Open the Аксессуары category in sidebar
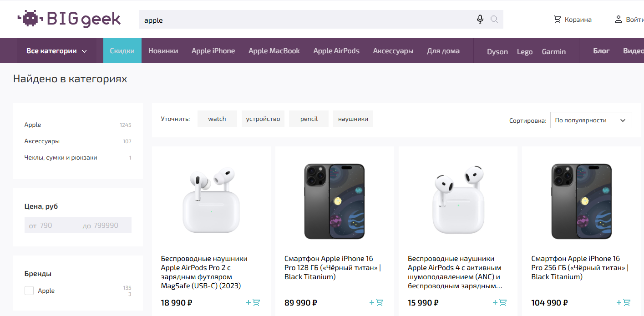The image size is (644, 316). click(42, 141)
